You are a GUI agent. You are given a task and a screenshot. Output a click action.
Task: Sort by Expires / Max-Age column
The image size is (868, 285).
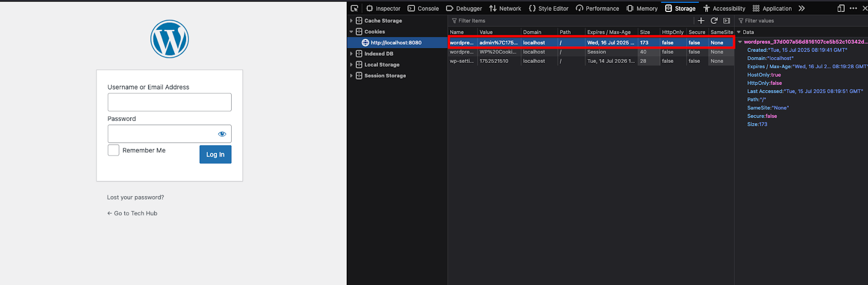[611, 32]
